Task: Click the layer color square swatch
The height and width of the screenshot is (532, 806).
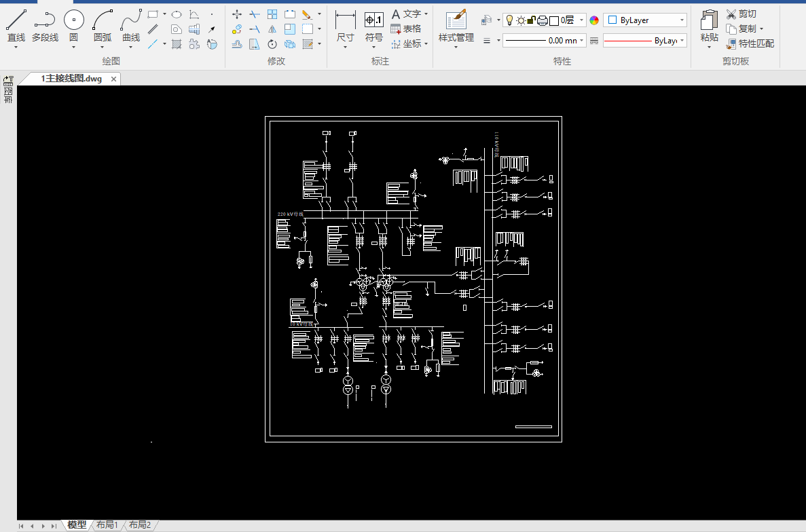Action: pyautogui.click(x=553, y=20)
